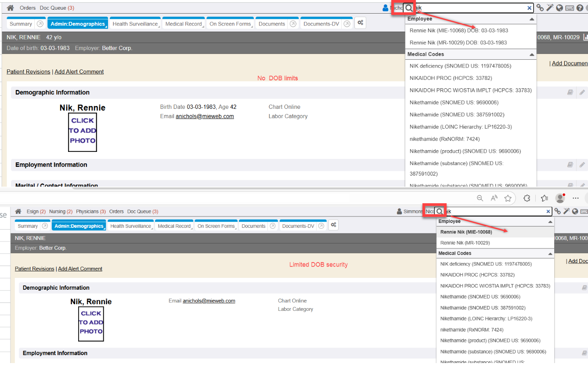The height and width of the screenshot is (367, 588).
Task: Click the browser read aloud icon
Action: pyautogui.click(x=494, y=198)
